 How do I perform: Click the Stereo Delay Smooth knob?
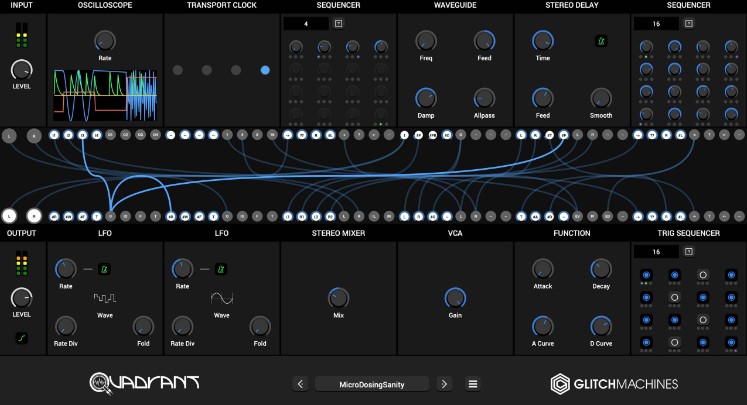(x=601, y=98)
